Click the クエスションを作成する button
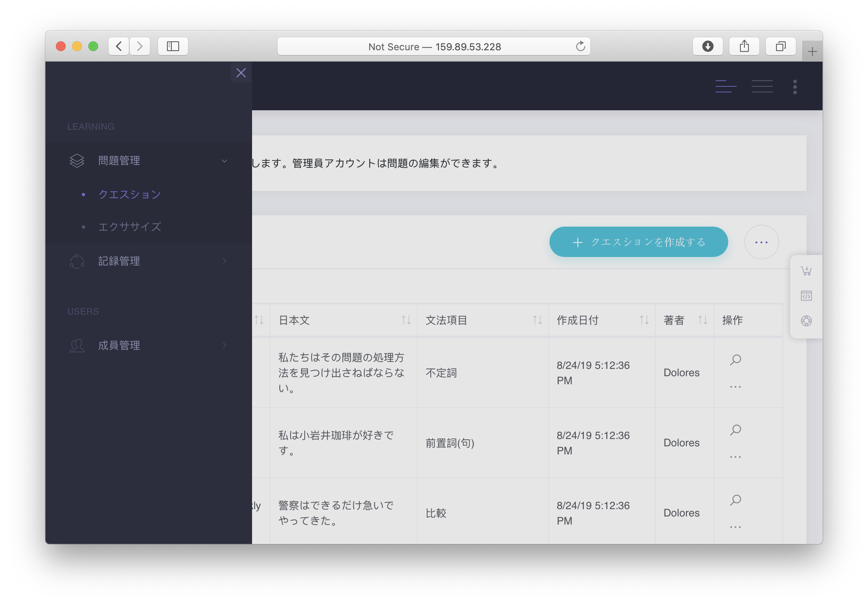The width and height of the screenshot is (868, 604). (638, 242)
